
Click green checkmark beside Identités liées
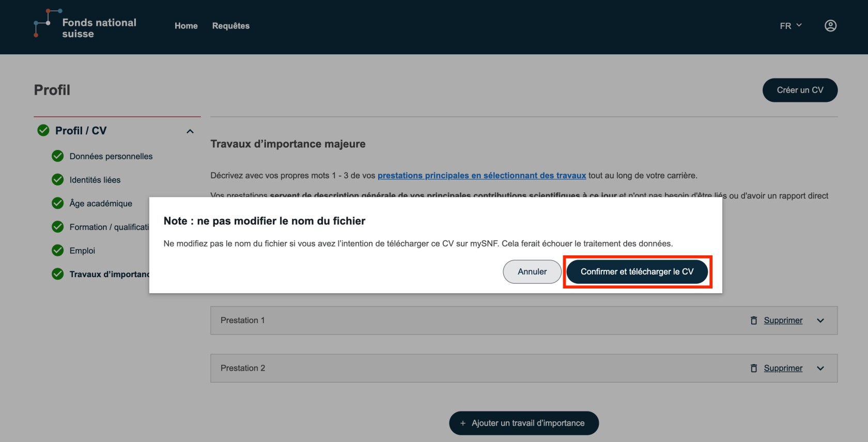pyautogui.click(x=58, y=179)
